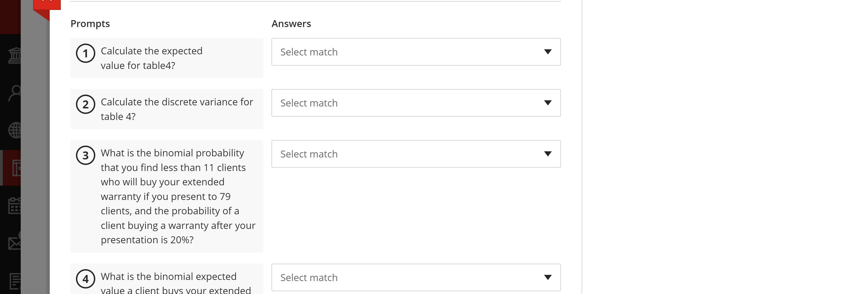Select the prompt 3 binomial probability text

pyautogui.click(x=178, y=196)
